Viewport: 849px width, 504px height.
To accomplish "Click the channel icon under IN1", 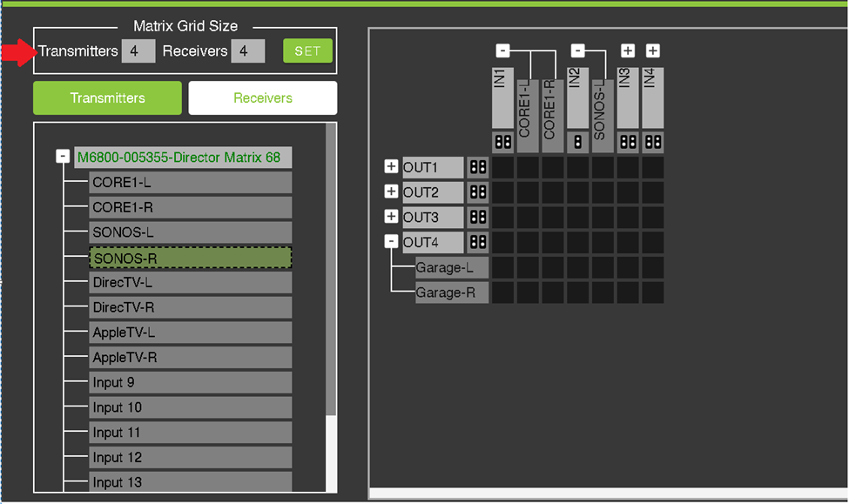I will tap(502, 142).
